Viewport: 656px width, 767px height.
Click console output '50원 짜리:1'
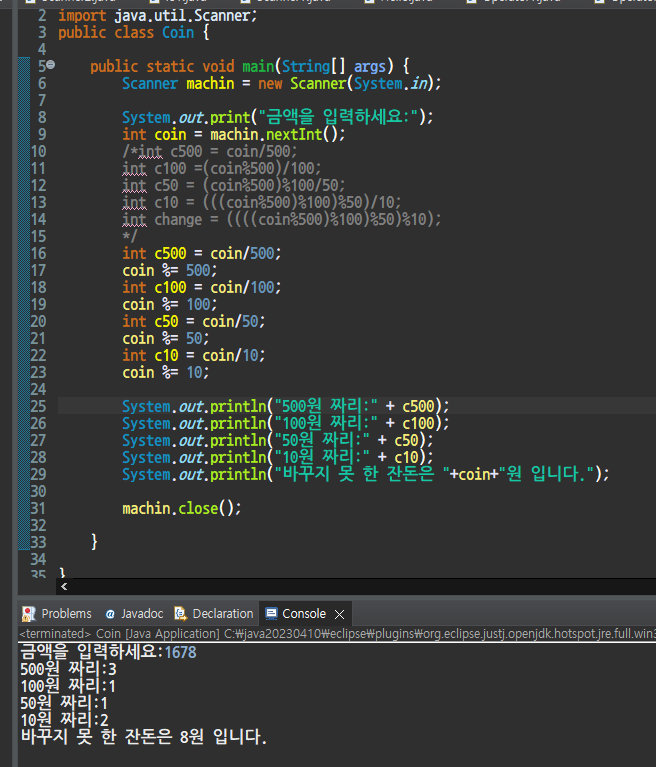[64, 703]
